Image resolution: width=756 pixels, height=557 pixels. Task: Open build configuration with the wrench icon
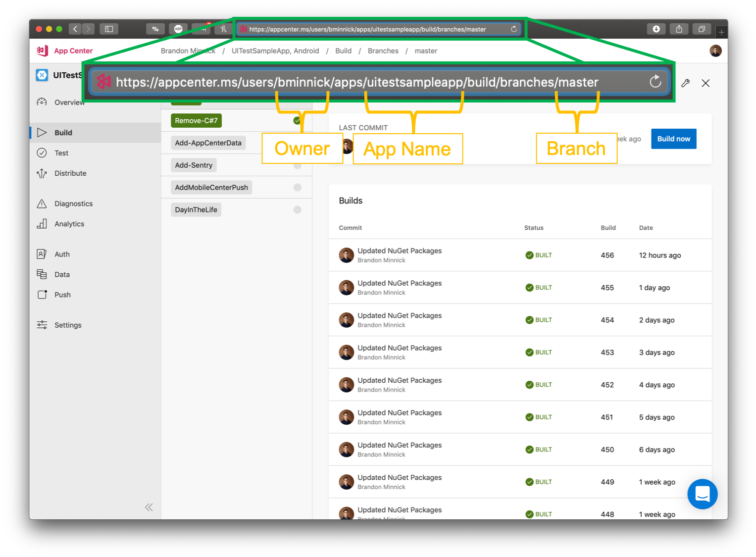click(x=685, y=83)
